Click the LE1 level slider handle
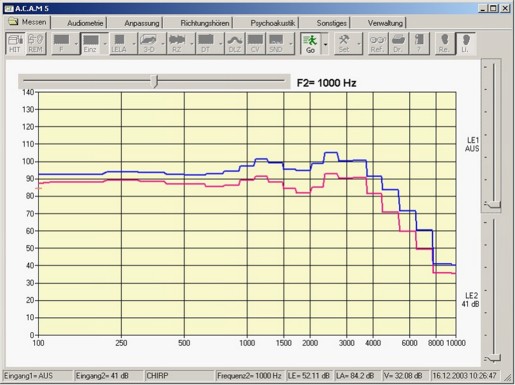 click(x=492, y=205)
